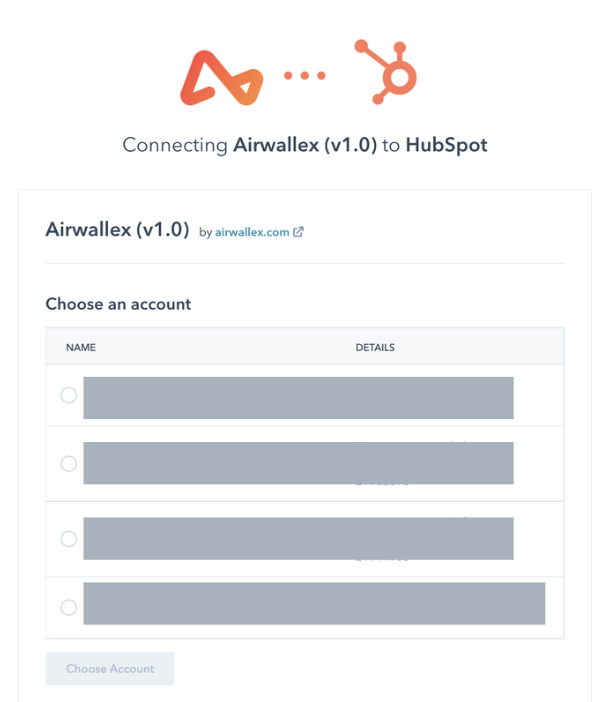
Task: Click the second redacted account row
Action: [298, 463]
